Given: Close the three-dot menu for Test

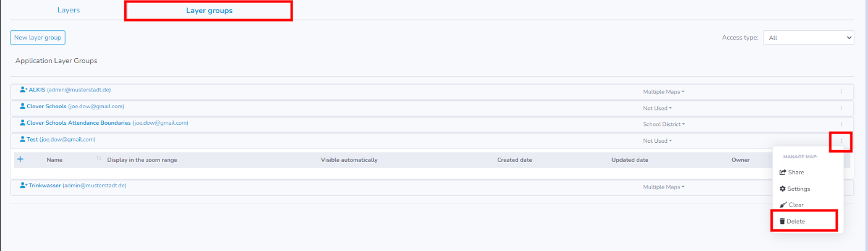Looking at the screenshot, I should click(x=841, y=142).
